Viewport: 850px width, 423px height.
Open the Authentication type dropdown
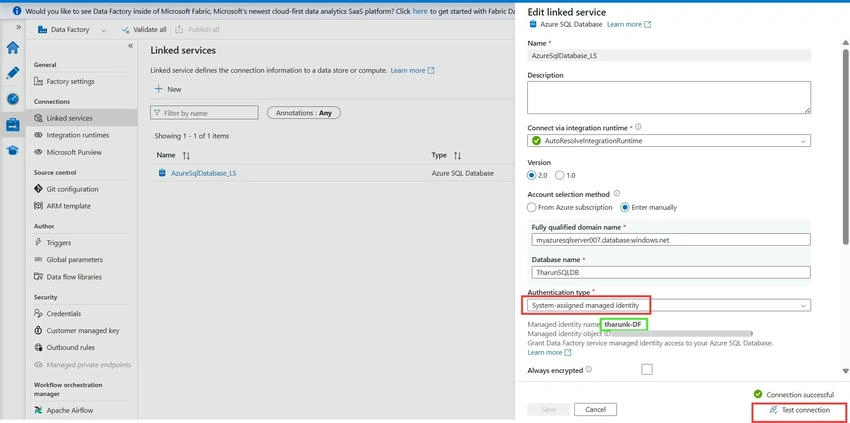(x=669, y=305)
